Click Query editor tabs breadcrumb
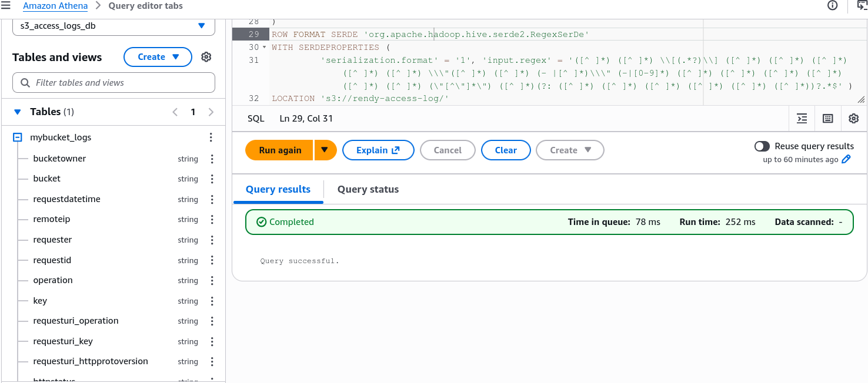 pos(145,6)
